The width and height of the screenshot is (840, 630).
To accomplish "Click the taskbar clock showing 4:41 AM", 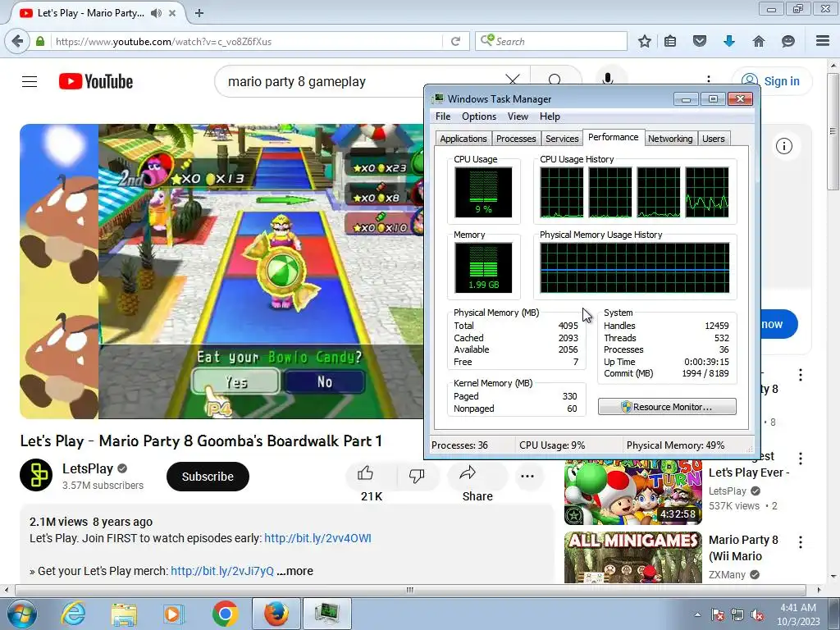I will [x=797, y=614].
